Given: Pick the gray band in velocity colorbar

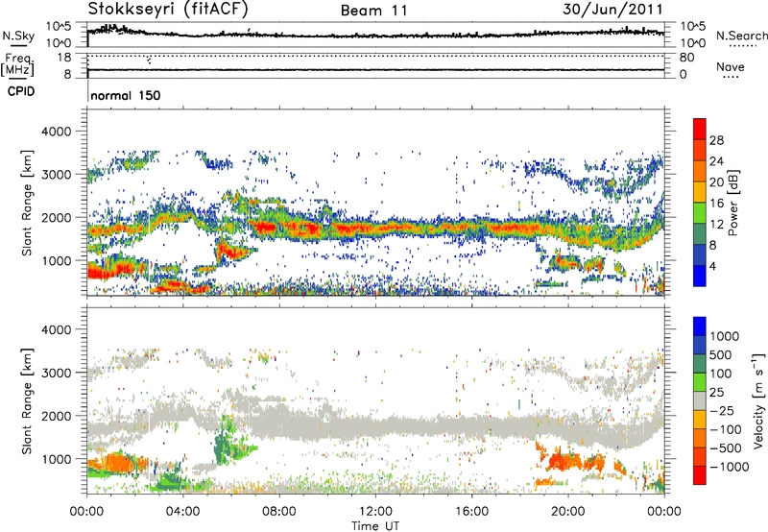Looking at the screenshot, I should 700,401.
